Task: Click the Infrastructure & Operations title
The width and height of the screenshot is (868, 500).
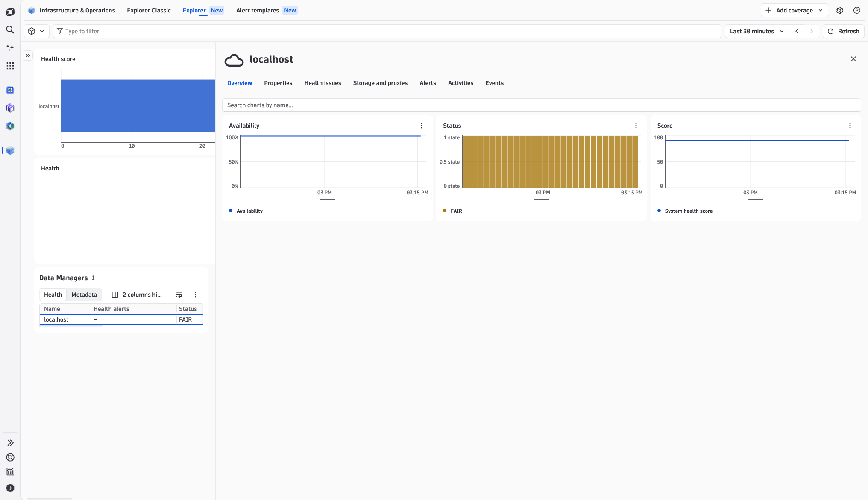Action: click(77, 10)
